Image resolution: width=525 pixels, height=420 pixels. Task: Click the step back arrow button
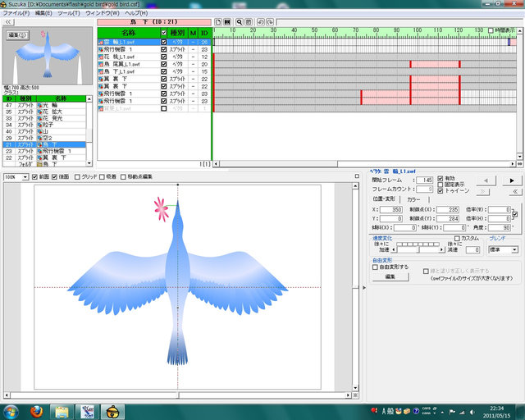coord(486,180)
